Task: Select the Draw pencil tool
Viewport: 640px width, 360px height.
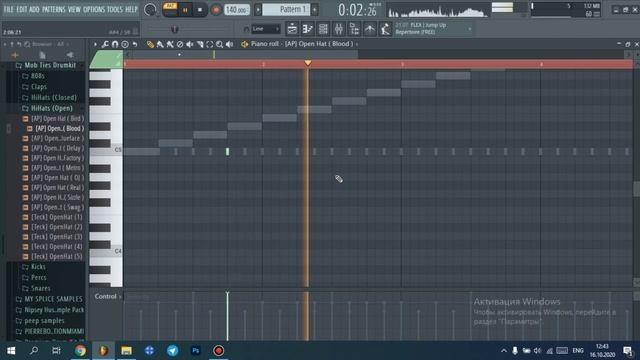Action: point(150,44)
